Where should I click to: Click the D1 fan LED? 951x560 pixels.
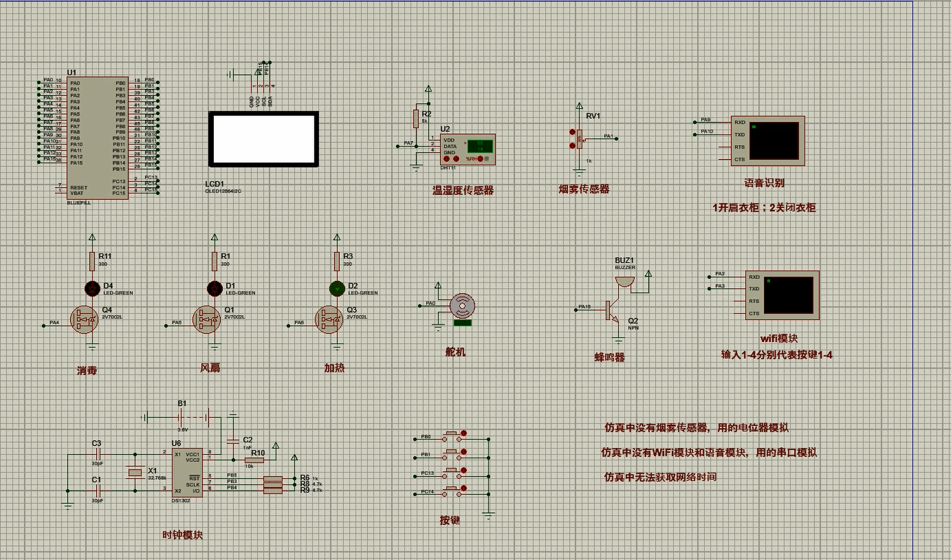pyautogui.click(x=214, y=288)
